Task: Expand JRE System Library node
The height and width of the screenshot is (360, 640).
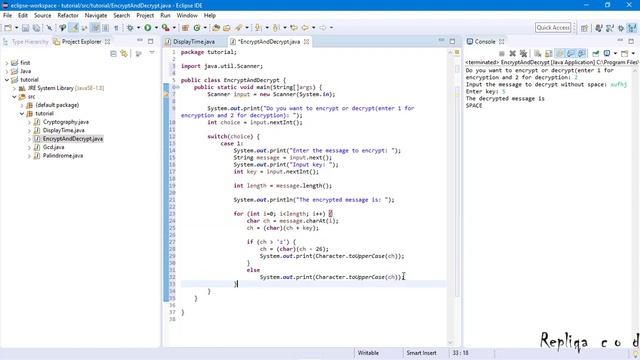Action: 14,88
